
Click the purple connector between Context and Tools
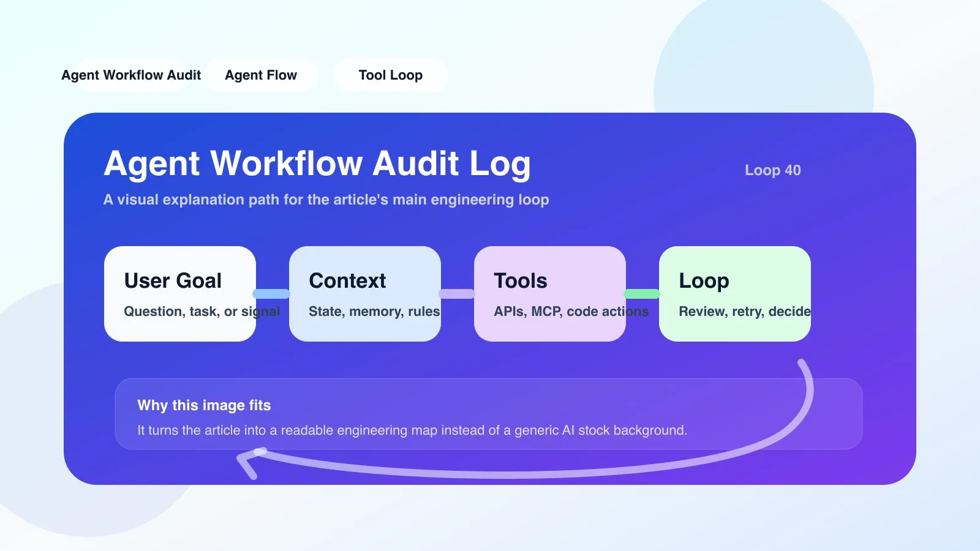click(x=457, y=294)
